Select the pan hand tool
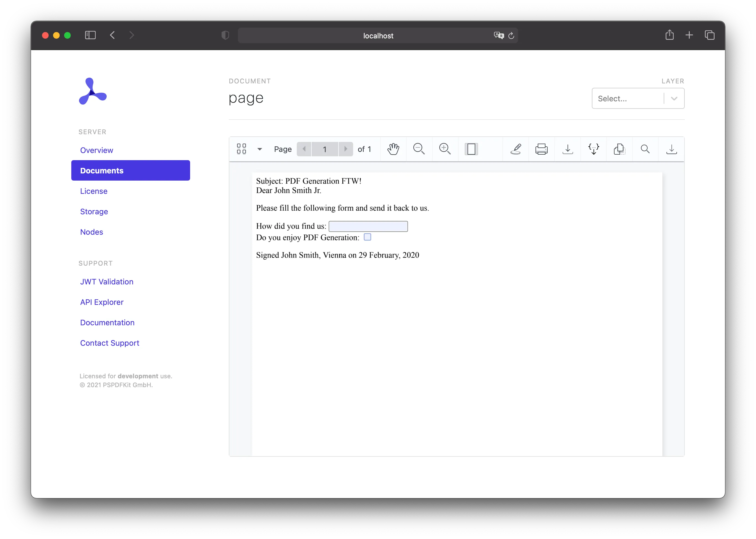The width and height of the screenshot is (756, 539). 393,149
